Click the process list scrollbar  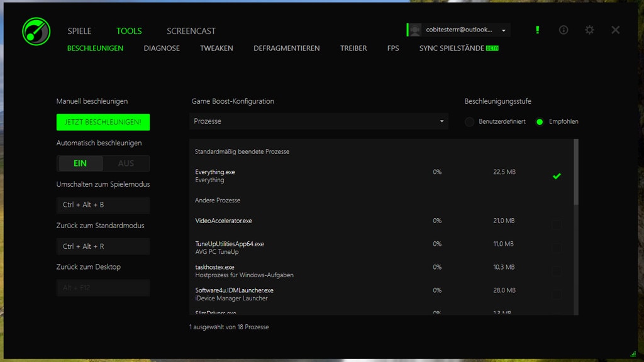coord(576,172)
